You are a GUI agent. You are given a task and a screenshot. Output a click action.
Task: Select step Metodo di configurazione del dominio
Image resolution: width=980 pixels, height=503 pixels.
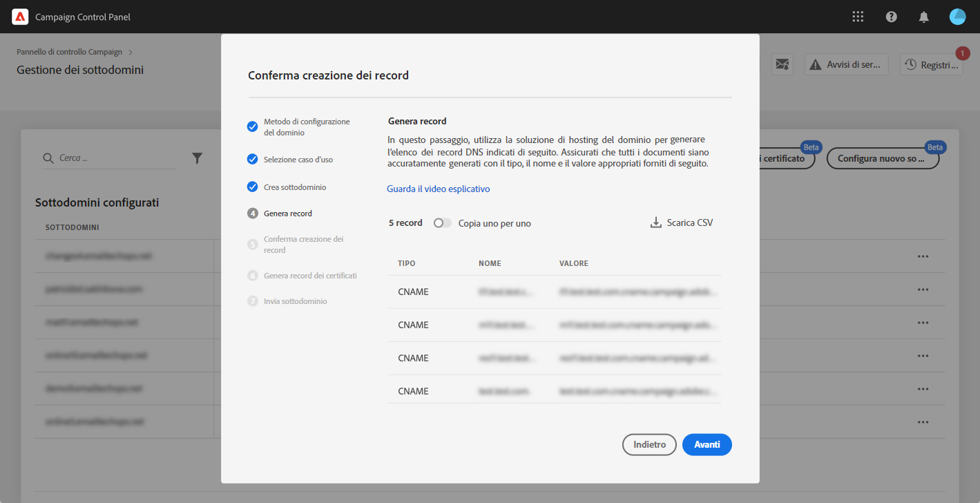pyautogui.click(x=306, y=127)
